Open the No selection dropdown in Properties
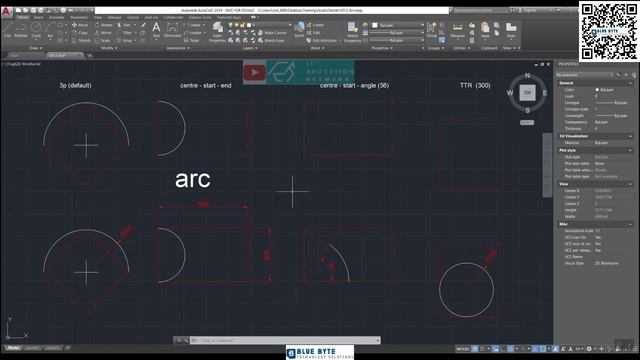The height and width of the screenshot is (360, 640). tap(584, 75)
